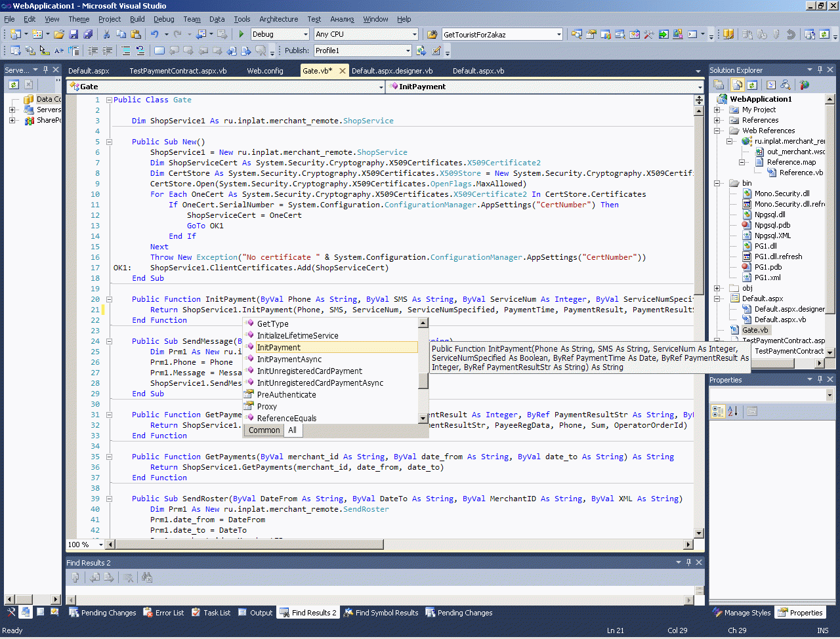Viewport: 840px width, 639px height.
Task: Click the editor's vertical scrollbar down arrow
Action: point(699,533)
